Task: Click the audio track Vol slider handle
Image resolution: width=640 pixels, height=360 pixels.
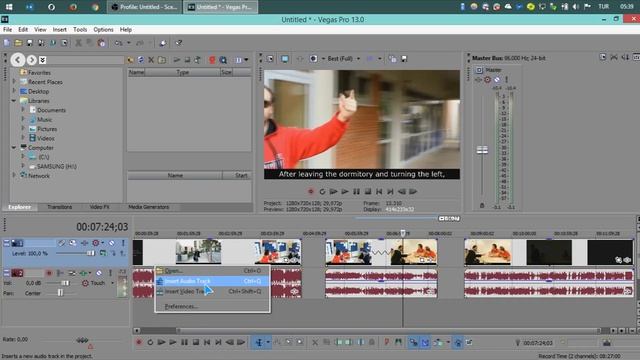Action: [x=65, y=283]
